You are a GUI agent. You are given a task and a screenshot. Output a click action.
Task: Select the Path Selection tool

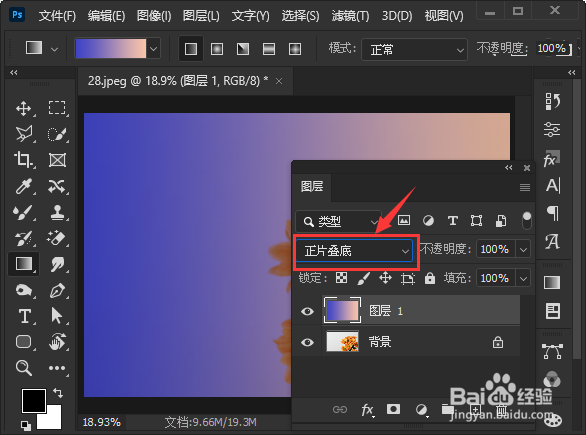[56, 316]
